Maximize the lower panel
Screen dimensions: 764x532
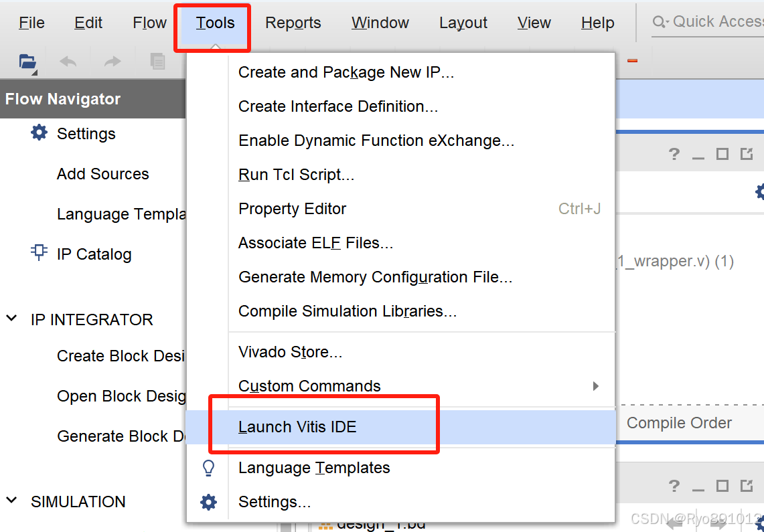722,486
